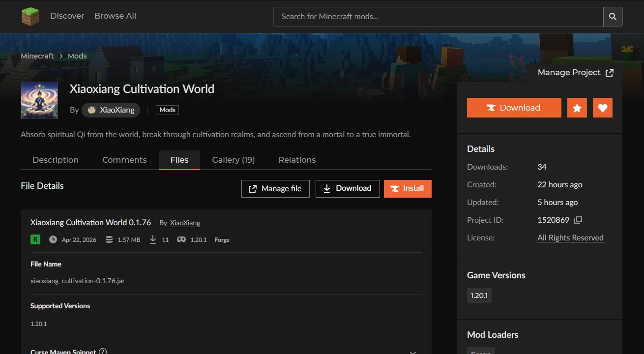Expand the Curse Maven Snippet section
This screenshot has width=644, height=354.
pos(412,352)
